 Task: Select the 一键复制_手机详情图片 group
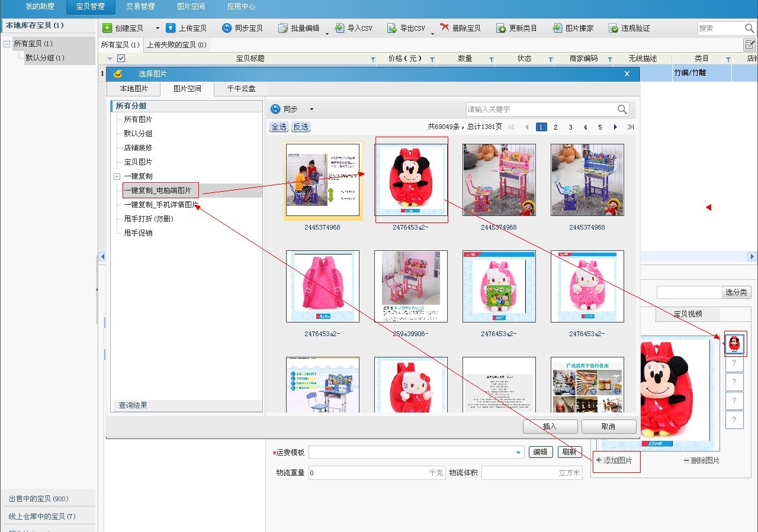tap(161, 205)
